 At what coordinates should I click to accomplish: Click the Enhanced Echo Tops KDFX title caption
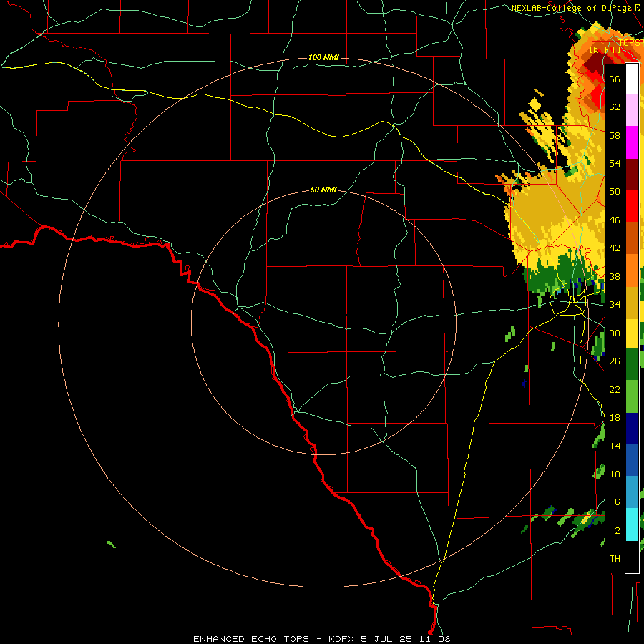[321, 639]
